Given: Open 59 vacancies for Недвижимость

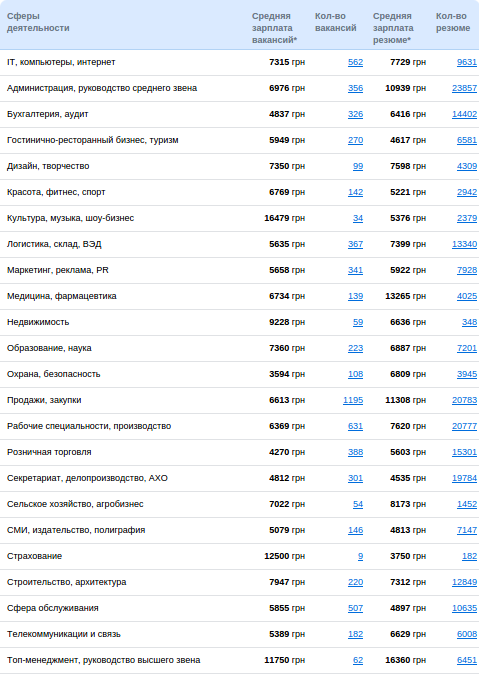Looking at the screenshot, I should point(358,323).
